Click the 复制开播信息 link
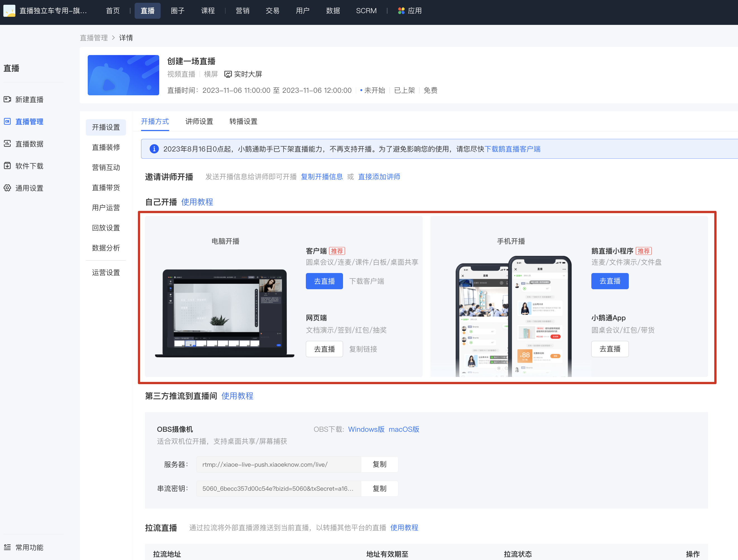This screenshot has height=560, width=738. point(322,177)
